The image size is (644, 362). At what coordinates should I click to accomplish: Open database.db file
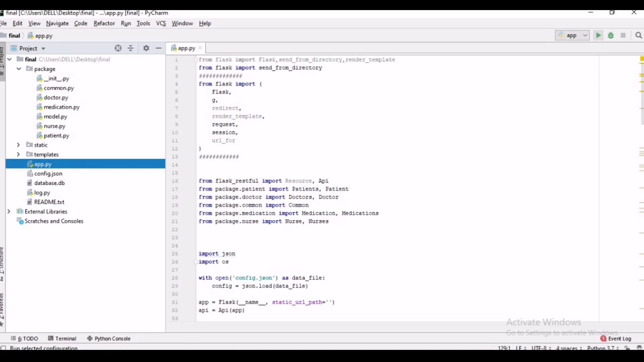(x=45, y=183)
